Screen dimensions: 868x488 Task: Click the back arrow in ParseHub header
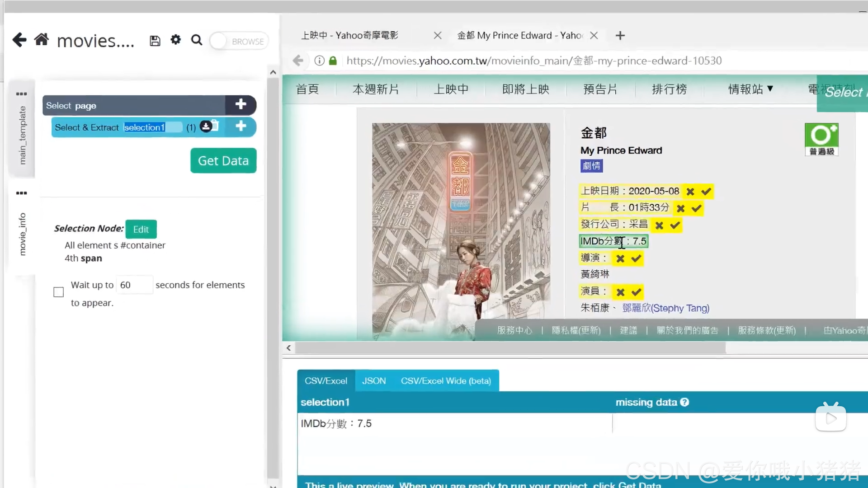tap(19, 40)
